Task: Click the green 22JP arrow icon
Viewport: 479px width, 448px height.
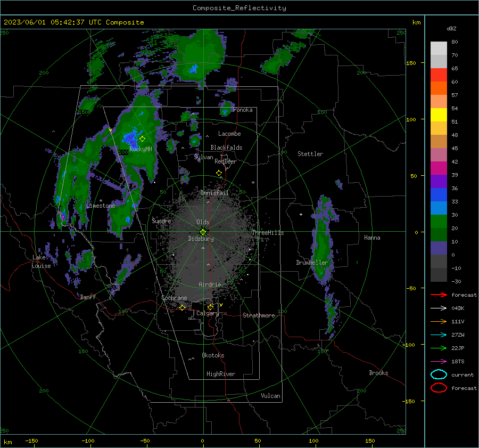Action: [x=439, y=348]
